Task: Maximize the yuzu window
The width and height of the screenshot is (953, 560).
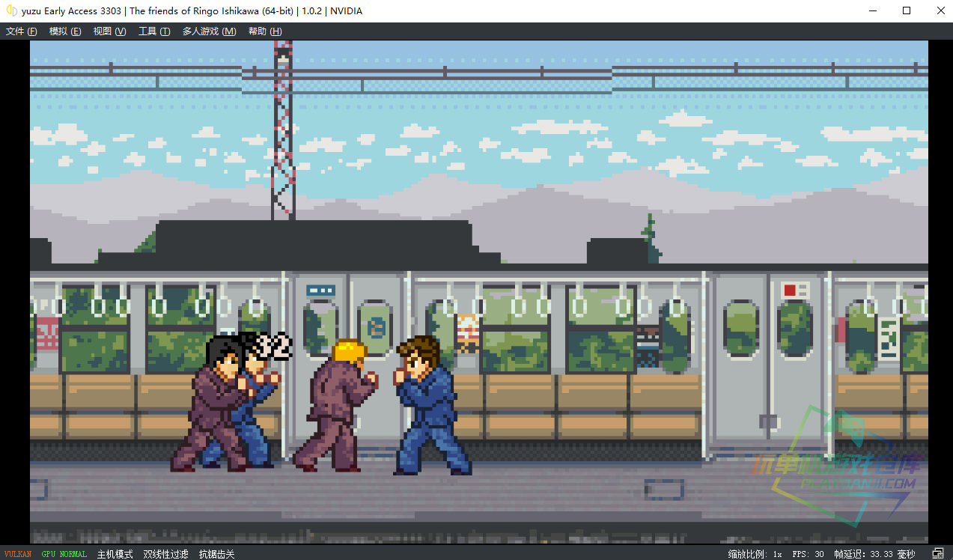Action: pos(907,10)
